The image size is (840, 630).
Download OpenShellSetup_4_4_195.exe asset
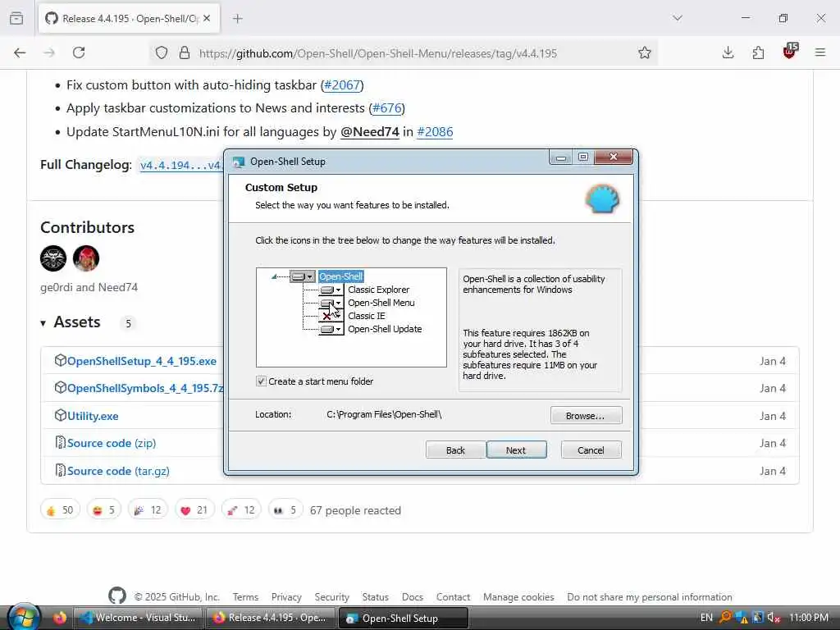point(141,361)
